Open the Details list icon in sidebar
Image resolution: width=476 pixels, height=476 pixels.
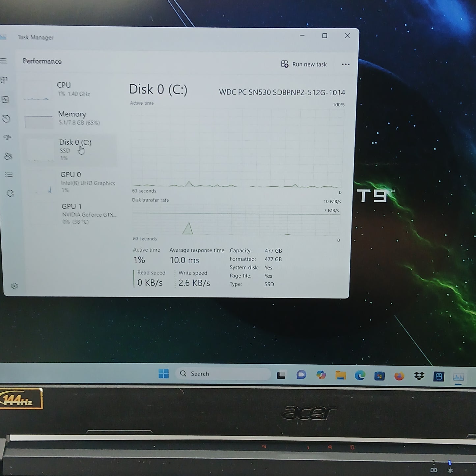[9, 175]
